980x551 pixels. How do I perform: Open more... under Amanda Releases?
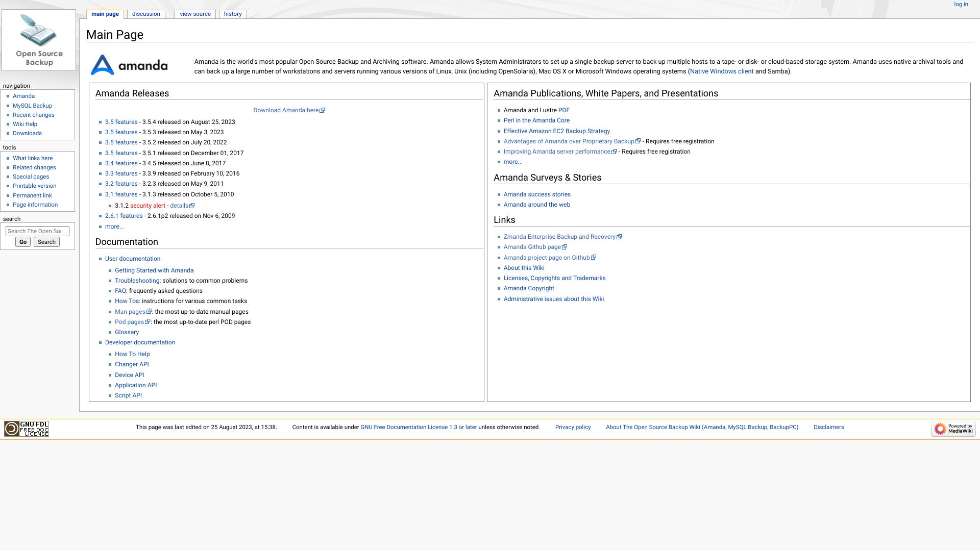(x=114, y=227)
